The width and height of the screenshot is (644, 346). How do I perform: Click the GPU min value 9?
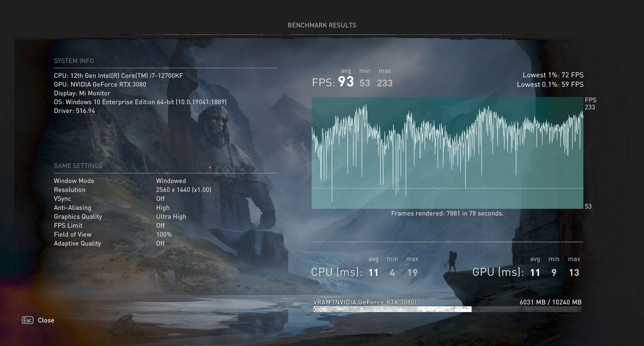(x=554, y=273)
